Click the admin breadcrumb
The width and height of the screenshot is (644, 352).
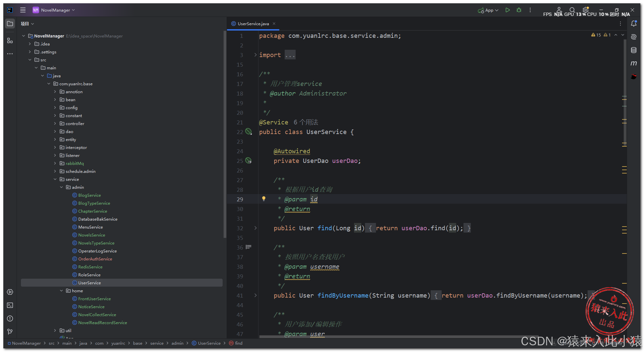177,343
